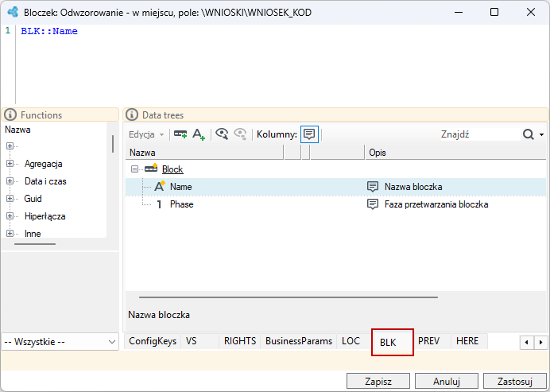Click the eye with wrench preview icon
The width and height of the screenshot is (550, 392).
tap(222, 134)
